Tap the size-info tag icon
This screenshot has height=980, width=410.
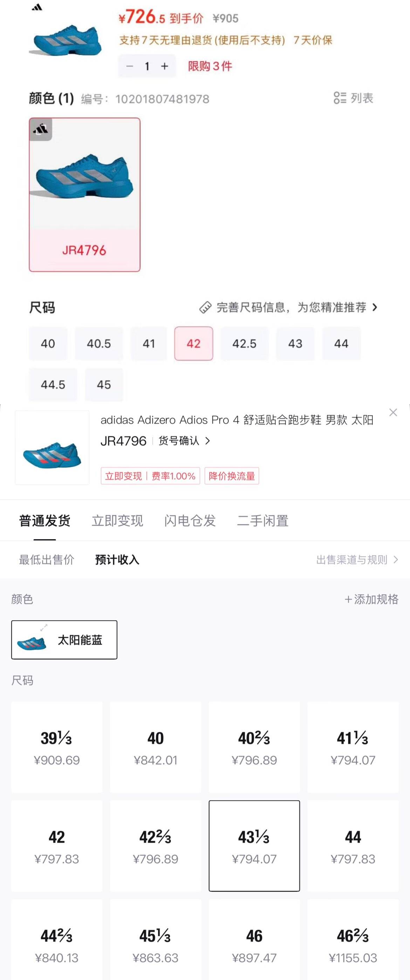(205, 307)
